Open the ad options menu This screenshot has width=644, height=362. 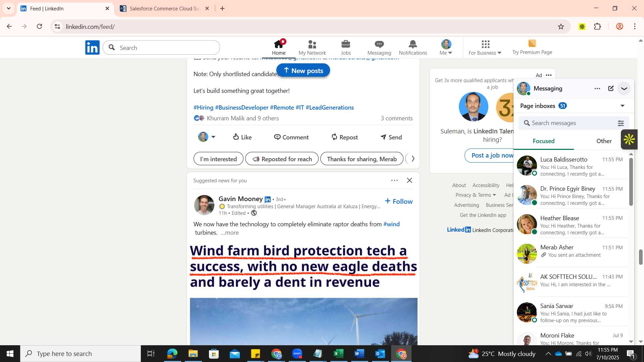[549, 75]
